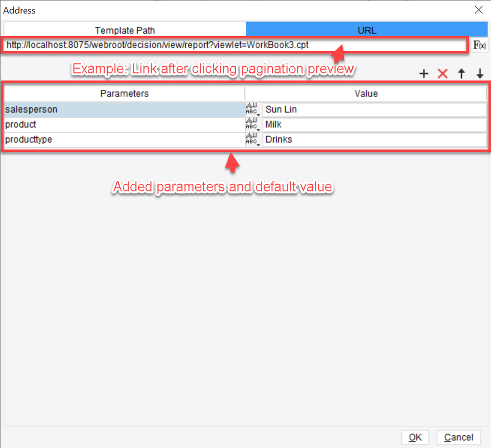The width and height of the screenshot is (491, 448).
Task: Click the URL input containing WorkBook3.cpt link
Action: click(200, 45)
